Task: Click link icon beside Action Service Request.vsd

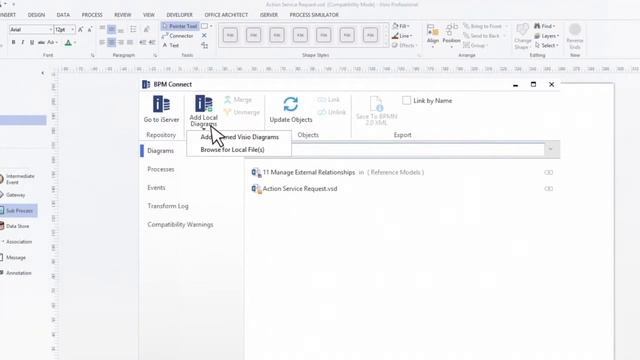Action: pos(549,189)
